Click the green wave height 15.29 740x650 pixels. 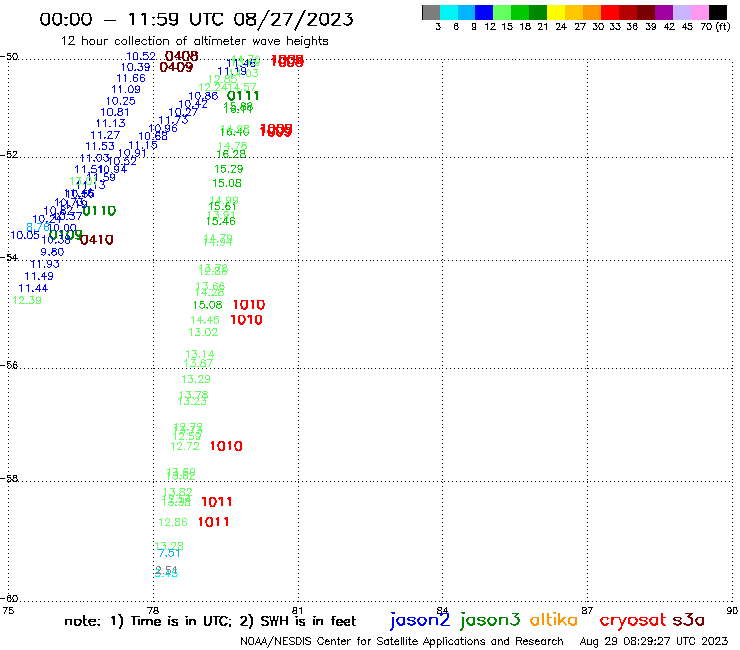point(228,169)
